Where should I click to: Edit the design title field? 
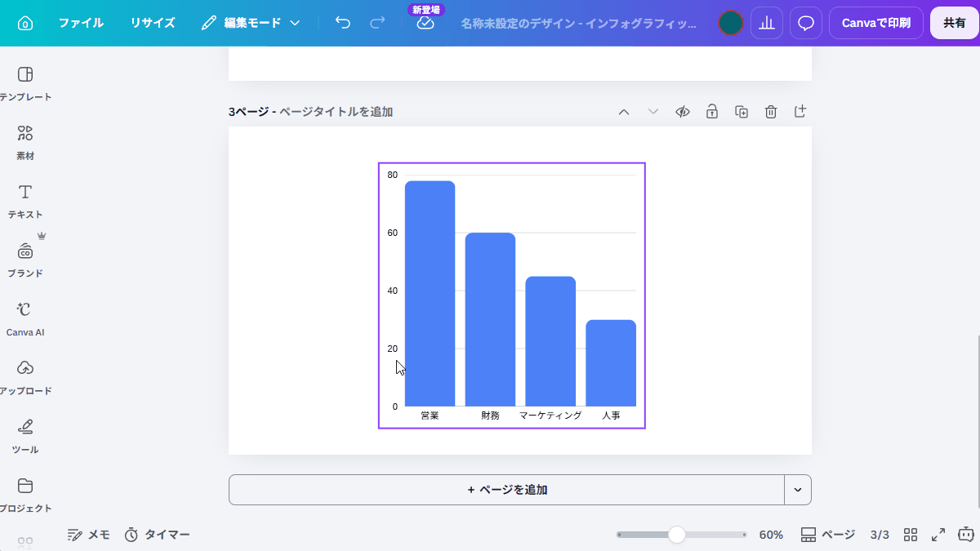pos(578,23)
